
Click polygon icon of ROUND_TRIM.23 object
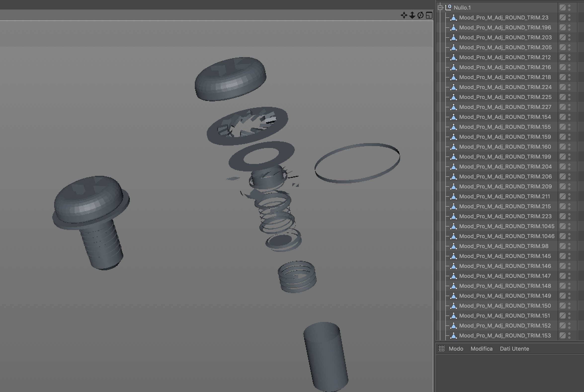tap(454, 17)
